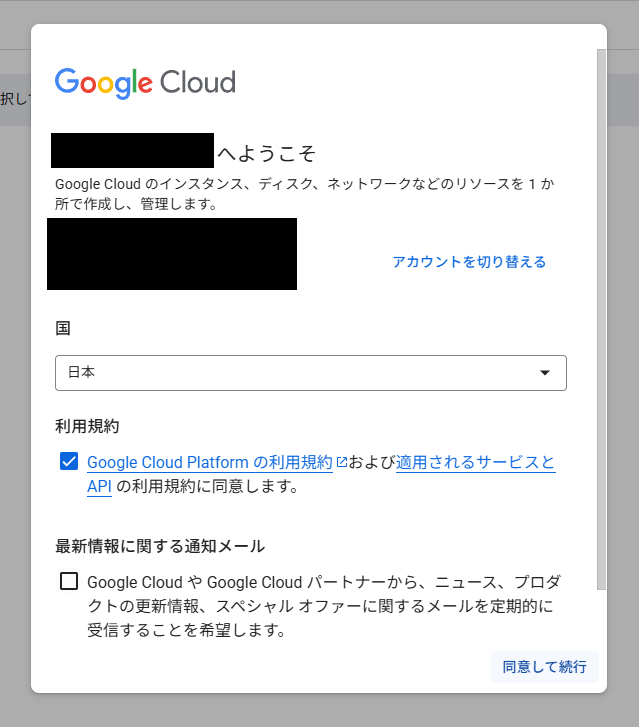Open the Google Cloud Platform の利用規約 link
This screenshot has width=639, height=727.
point(210,463)
